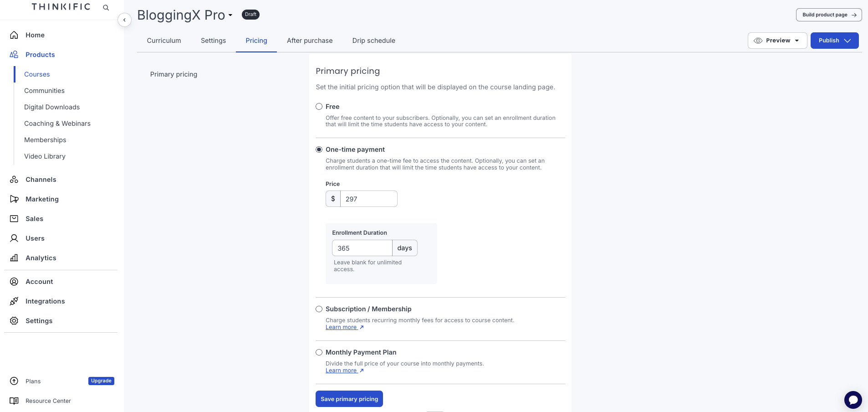Open the Channels section icon
Image resolution: width=868 pixels, height=412 pixels.
click(x=14, y=180)
